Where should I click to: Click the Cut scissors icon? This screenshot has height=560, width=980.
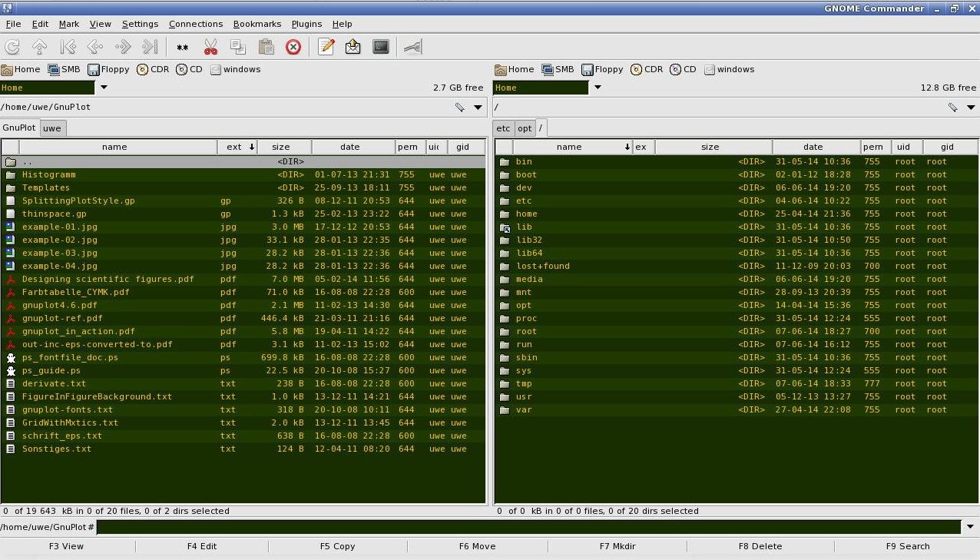pos(210,47)
